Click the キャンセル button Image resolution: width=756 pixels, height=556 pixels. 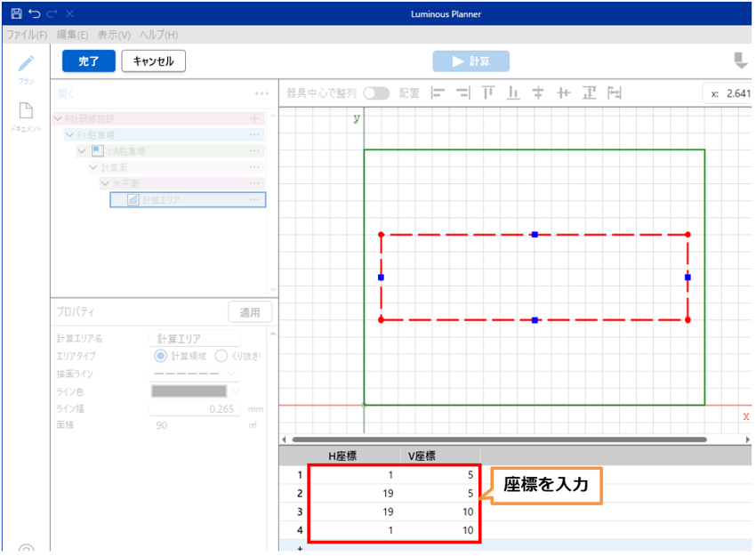[x=153, y=60]
